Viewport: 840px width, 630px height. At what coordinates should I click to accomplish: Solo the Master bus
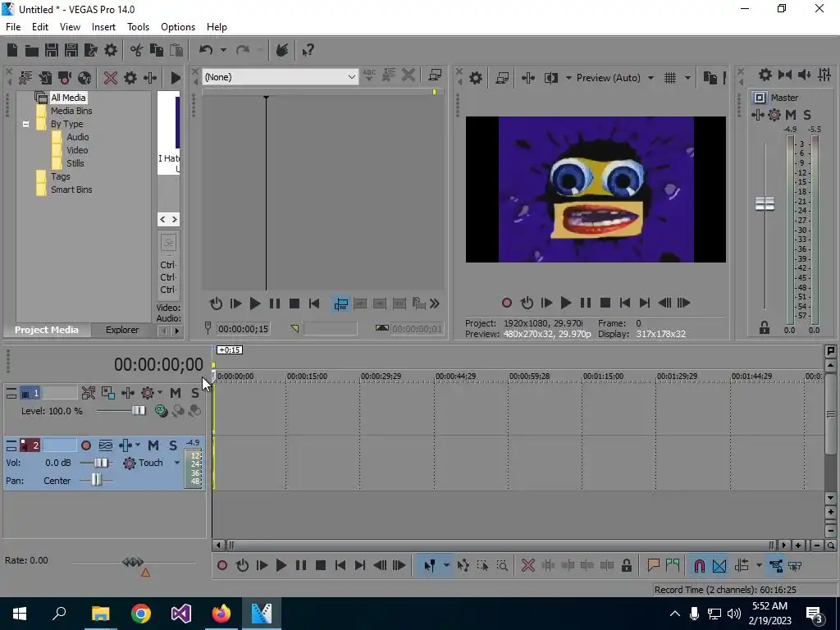click(807, 115)
